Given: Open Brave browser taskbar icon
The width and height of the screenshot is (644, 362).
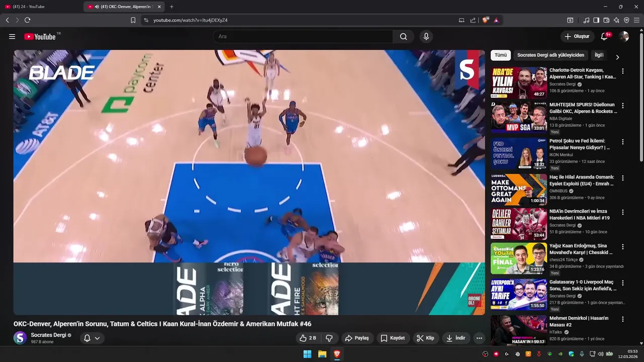Looking at the screenshot, I should (337, 354).
